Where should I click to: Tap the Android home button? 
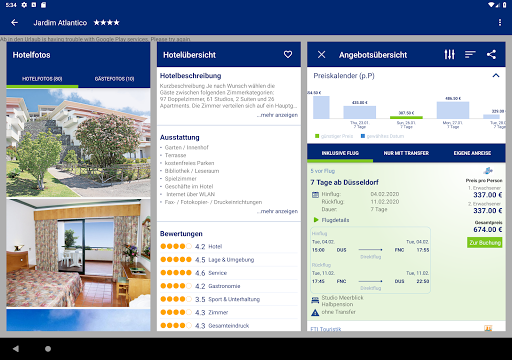coord(48,349)
